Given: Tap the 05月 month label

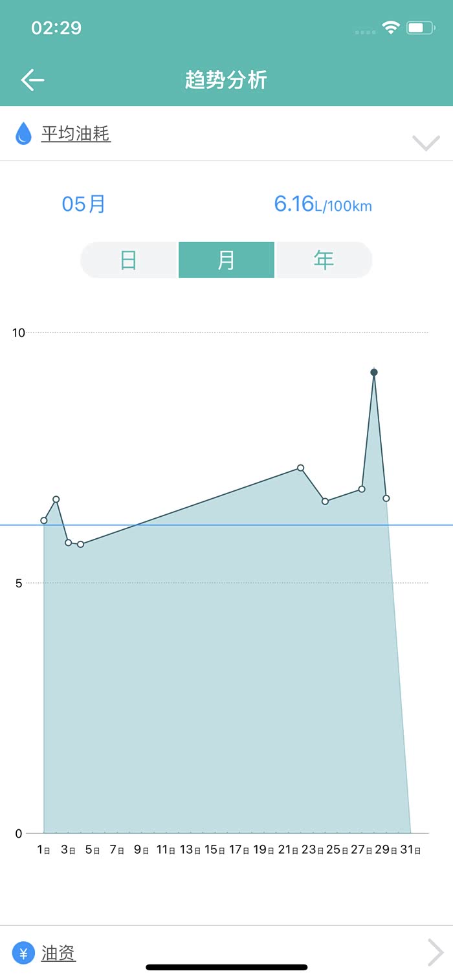Looking at the screenshot, I should tap(83, 204).
